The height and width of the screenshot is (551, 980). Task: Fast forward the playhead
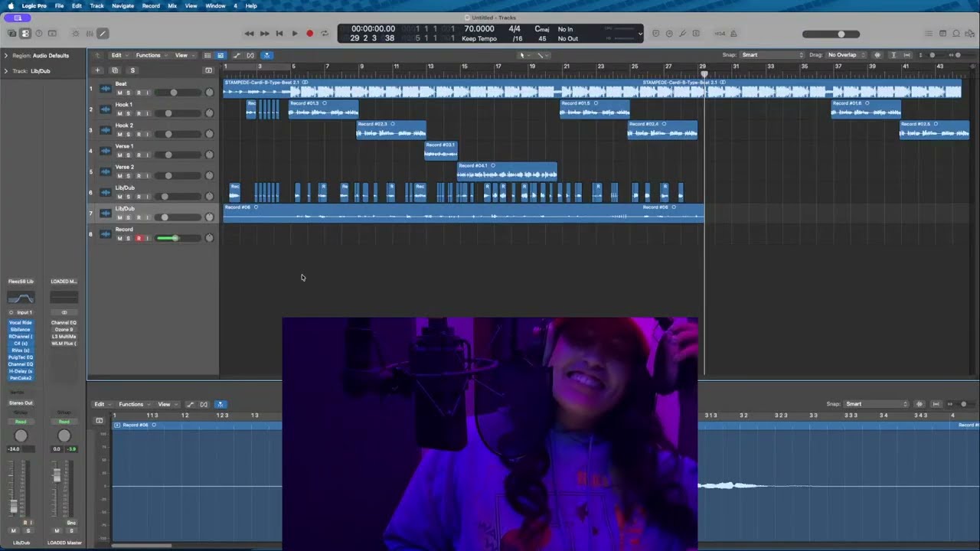pyautogui.click(x=264, y=34)
